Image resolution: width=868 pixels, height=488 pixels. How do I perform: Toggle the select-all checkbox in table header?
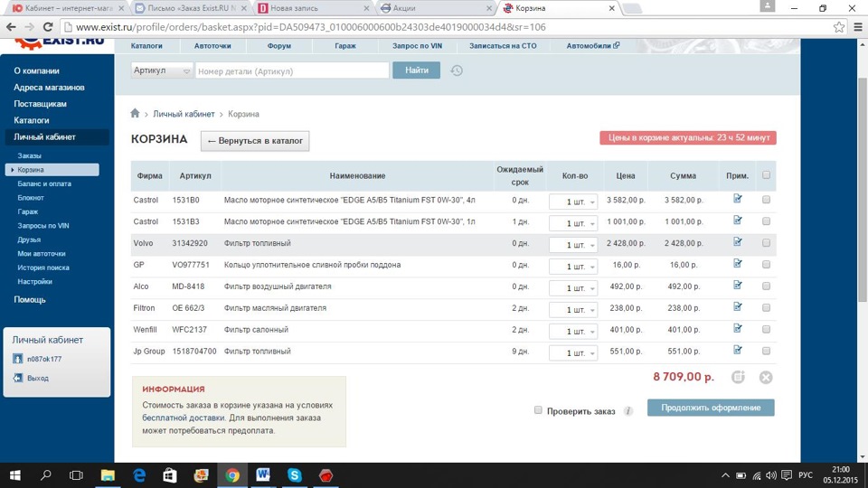coord(766,174)
